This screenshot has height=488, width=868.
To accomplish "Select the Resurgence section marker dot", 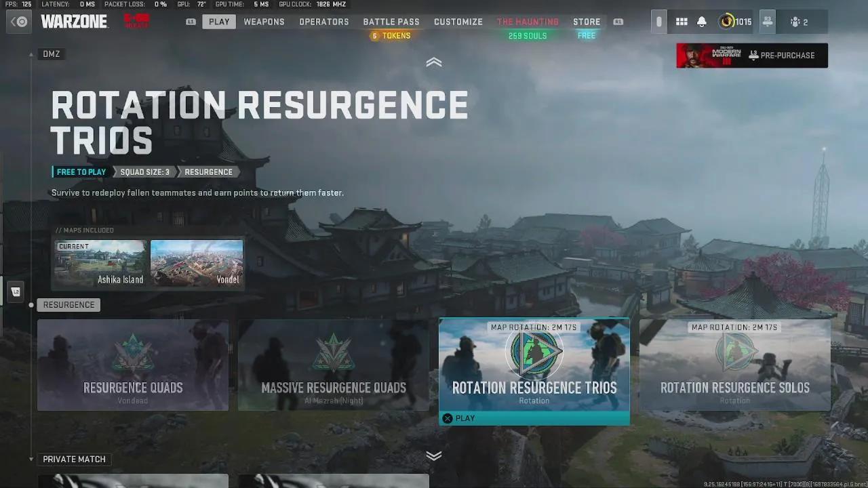I will 31,305.
